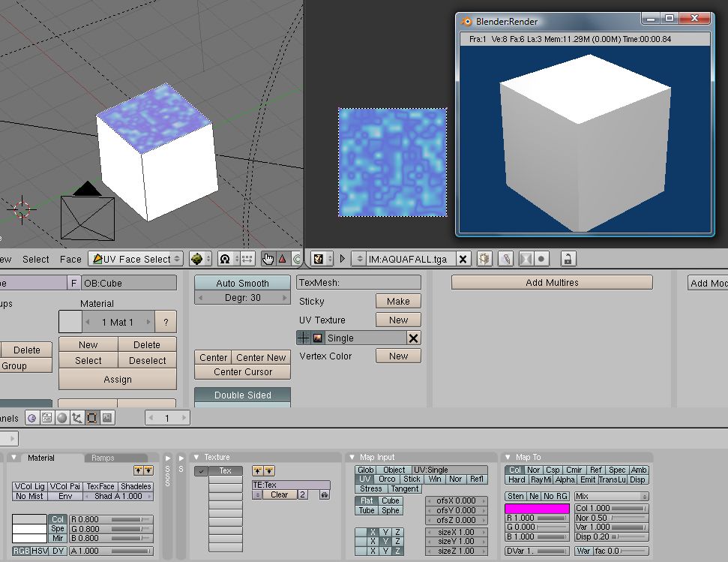Screen dimensions: 728x562
Task: Click the Clear texture button
Action: (x=279, y=494)
